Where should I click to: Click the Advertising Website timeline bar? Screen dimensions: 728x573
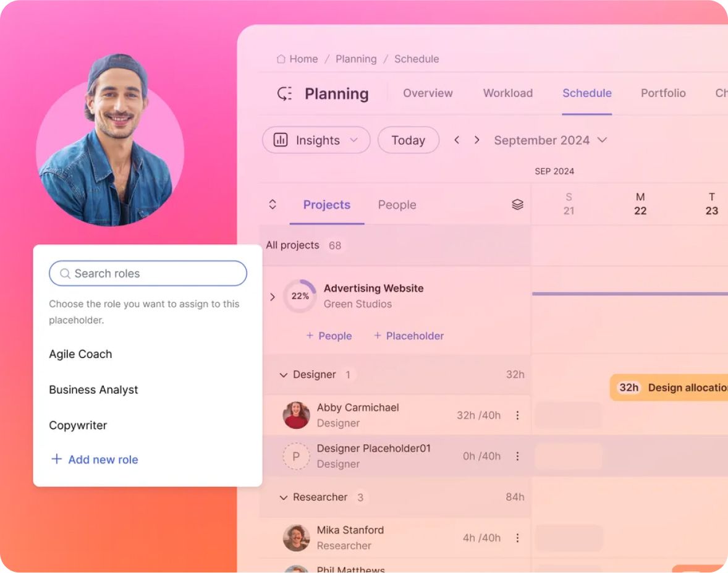(630, 294)
